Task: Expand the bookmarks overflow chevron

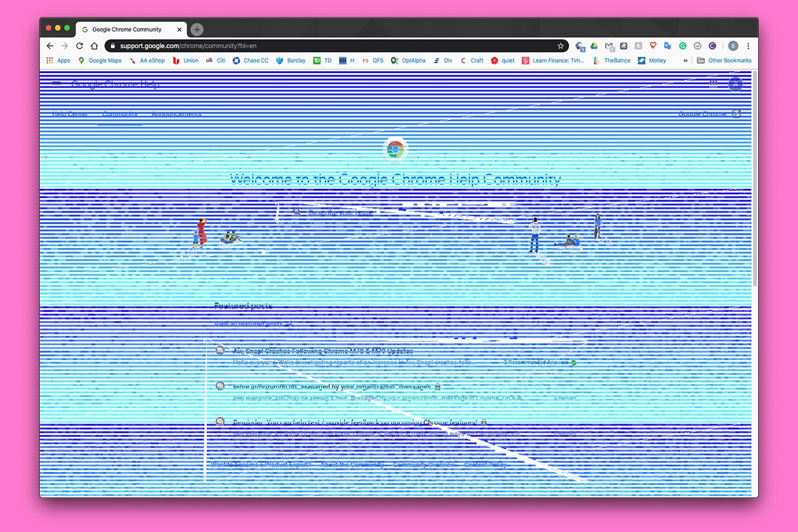Action: (x=687, y=61)
